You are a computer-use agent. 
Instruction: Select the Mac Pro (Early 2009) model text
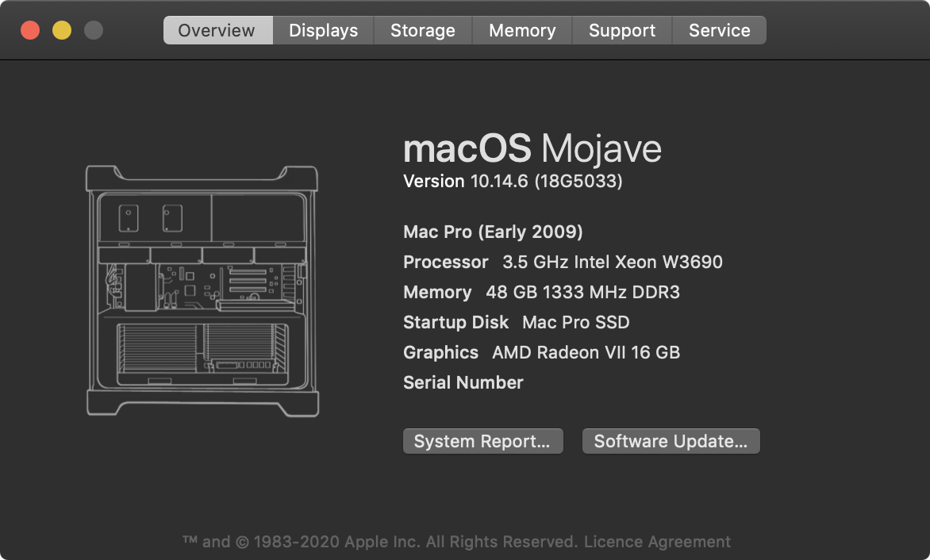493,232
